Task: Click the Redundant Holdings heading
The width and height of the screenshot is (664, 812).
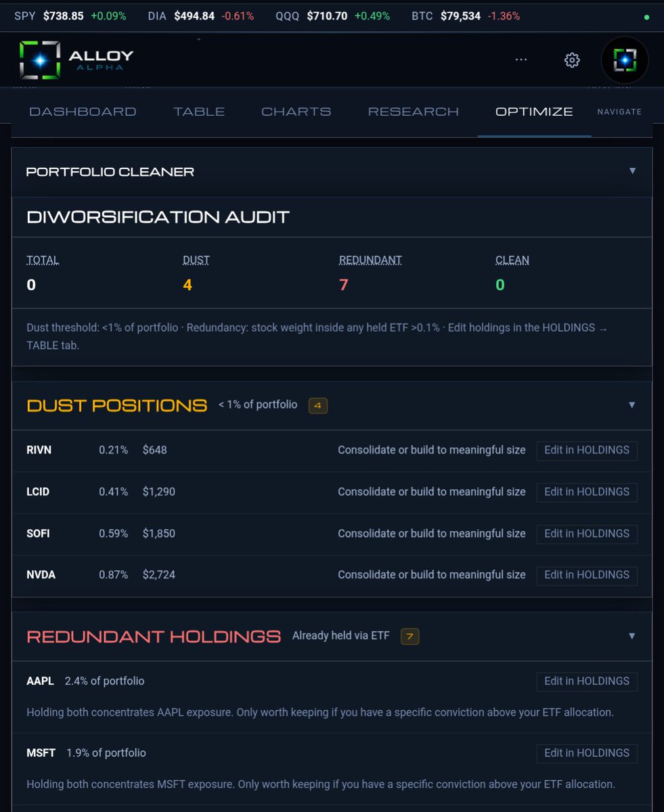Action: click(x=153, y=637)
